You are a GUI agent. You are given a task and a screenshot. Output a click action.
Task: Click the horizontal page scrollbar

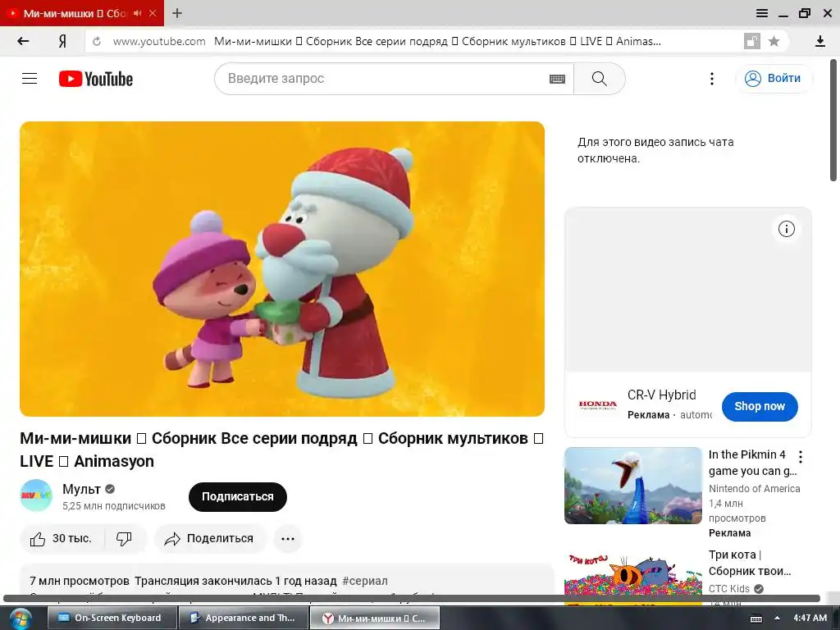[x=412, y=598]
